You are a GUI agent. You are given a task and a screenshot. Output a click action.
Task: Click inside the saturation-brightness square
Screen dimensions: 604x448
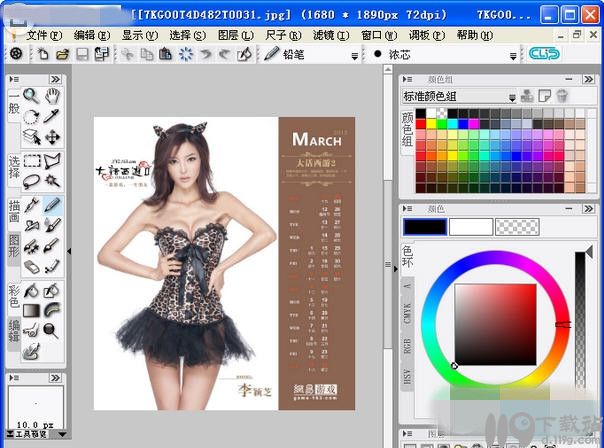(x=495, y=324)
